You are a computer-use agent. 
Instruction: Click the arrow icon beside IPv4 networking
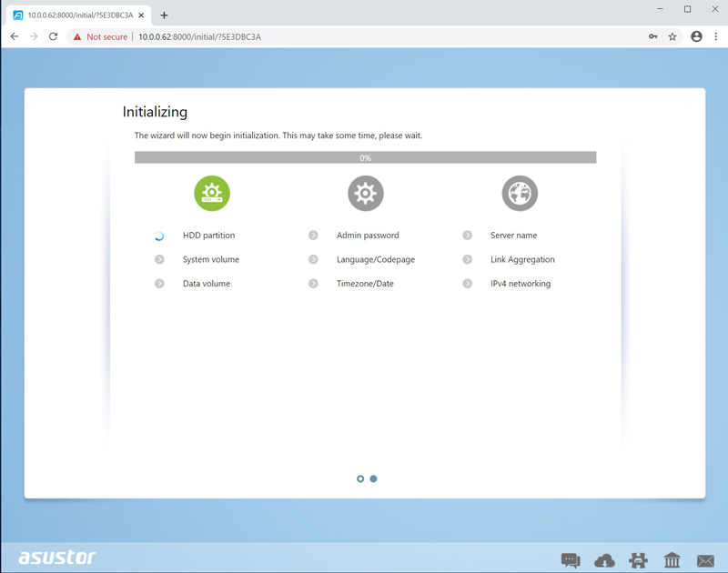coord(467,284)
